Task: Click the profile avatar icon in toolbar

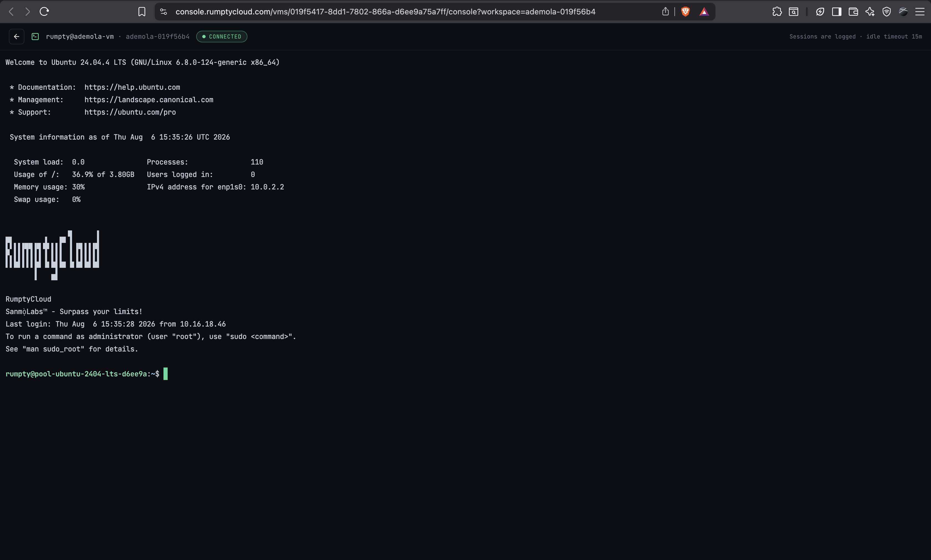Action: pos(903,12)
